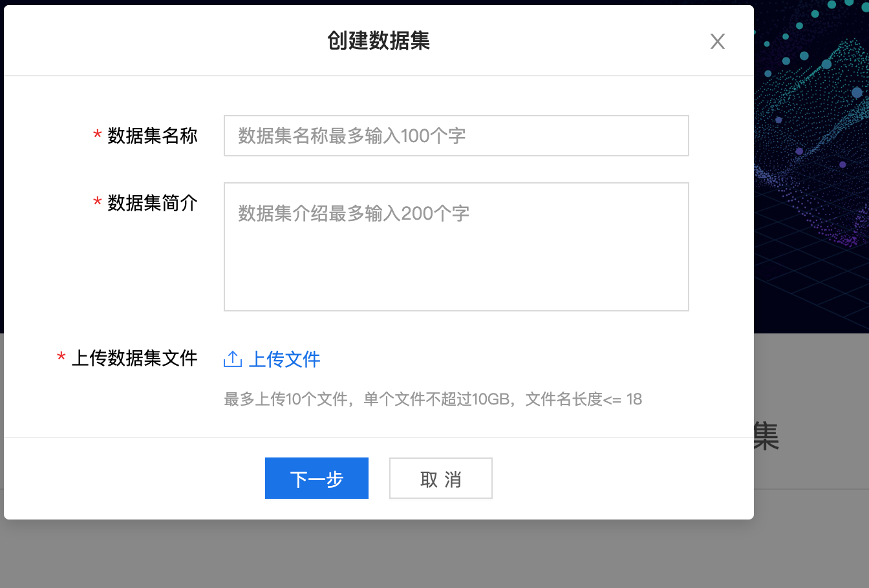Proceed with the 下一步 button
Screen dimensions: 869x588
point(317,478)
